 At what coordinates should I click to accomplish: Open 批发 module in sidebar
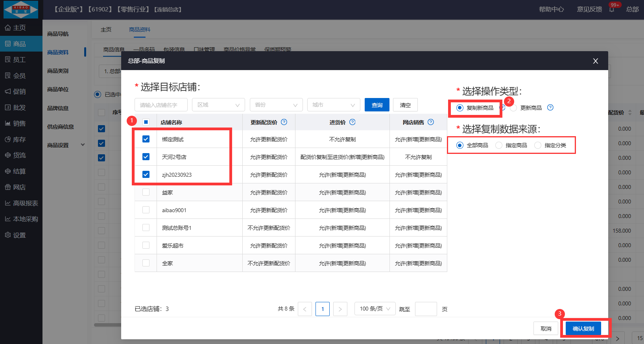pyautogui.click(x=21, y=107)
